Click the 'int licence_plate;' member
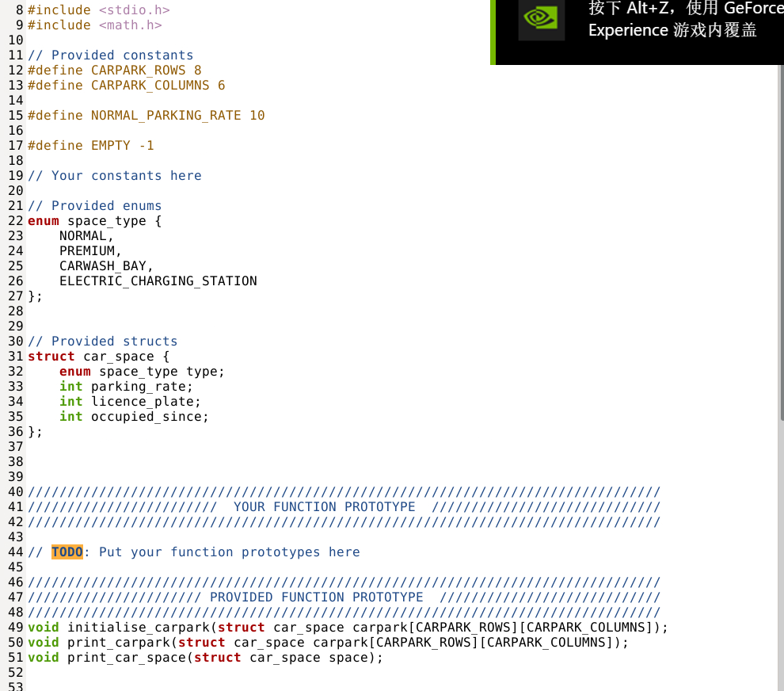Image resolution: width=784 pixels, height=691 pixels. 130,401
